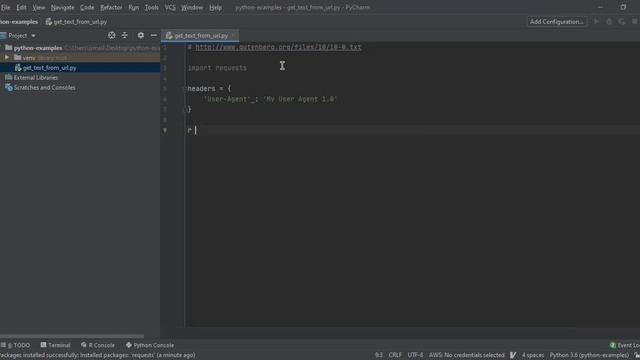Open Project panel settings gear
Image resolution: width=640 pixels, height=360 pixels.
(140, 36)
